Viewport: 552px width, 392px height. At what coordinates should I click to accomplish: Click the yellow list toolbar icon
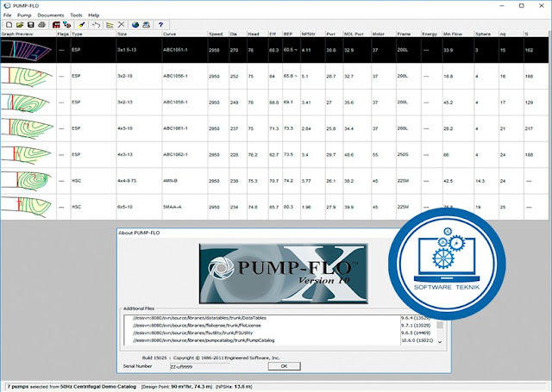[110, 25]
